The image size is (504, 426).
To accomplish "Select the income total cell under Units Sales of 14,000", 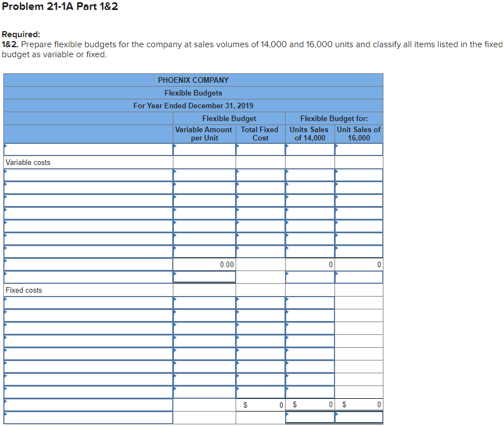I will (x=309, y=405).
